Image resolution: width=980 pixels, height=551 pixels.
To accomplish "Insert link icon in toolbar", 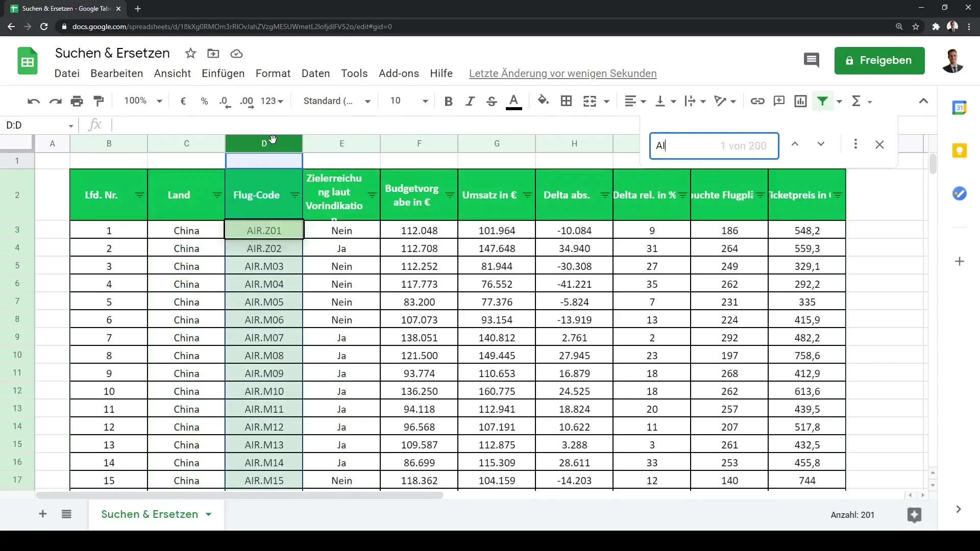I will 757,101.
